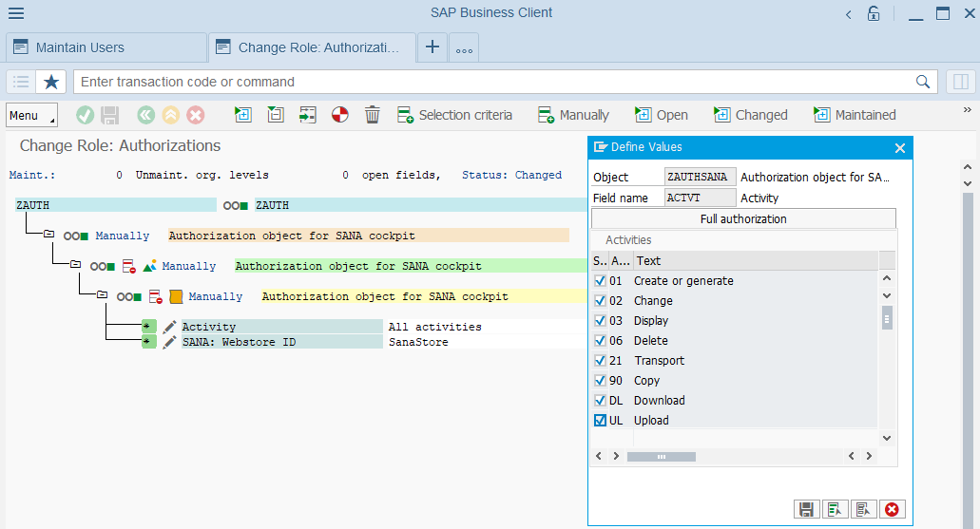Click the ZAUTH root tree node
This screenshot has width=980, height=529.
coord(116,205)
